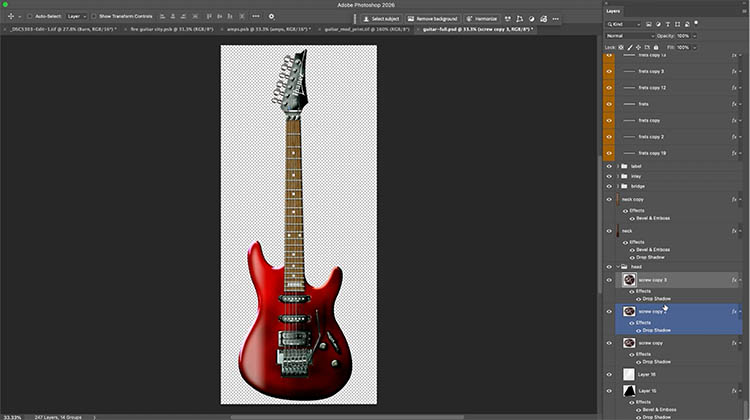The image size is (750, 420).
Task: Open Fill value dropdown arrow
Action: tap(695, 47)
